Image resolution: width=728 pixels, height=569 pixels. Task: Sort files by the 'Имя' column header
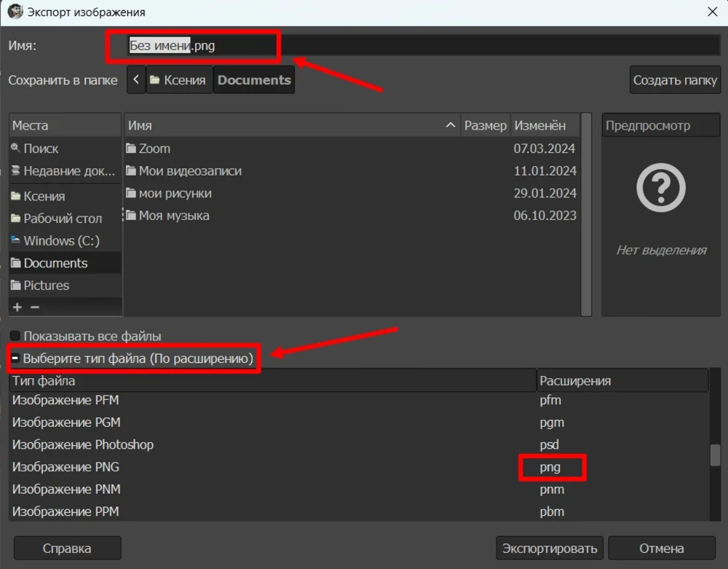(291, 126)
